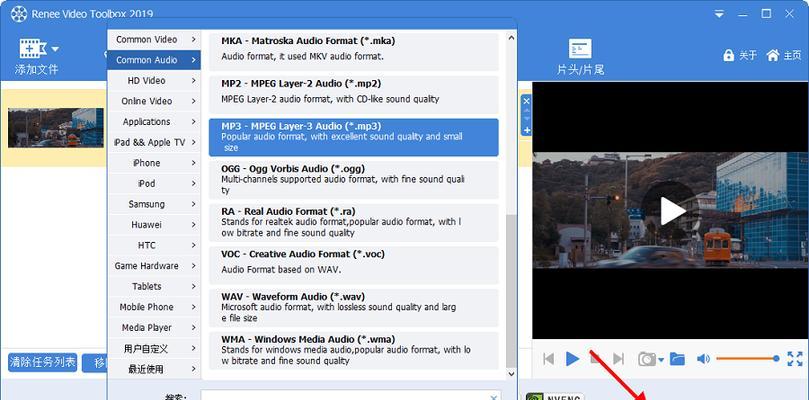The image size is (809, 400).
Task: Open the title bar dropdown menu triangle
Action: pyautogui.click(x=719, y=14)
